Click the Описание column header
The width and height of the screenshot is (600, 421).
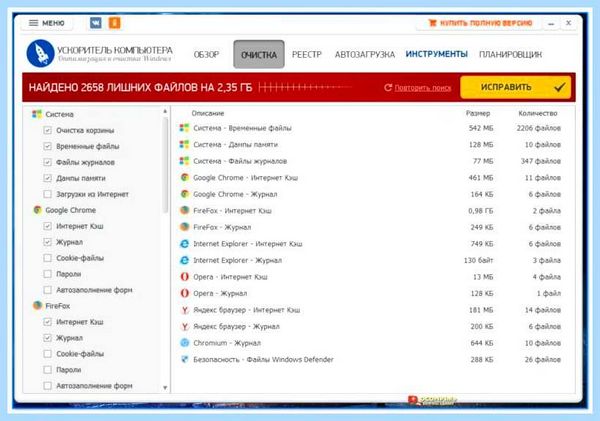click(208, 113)
